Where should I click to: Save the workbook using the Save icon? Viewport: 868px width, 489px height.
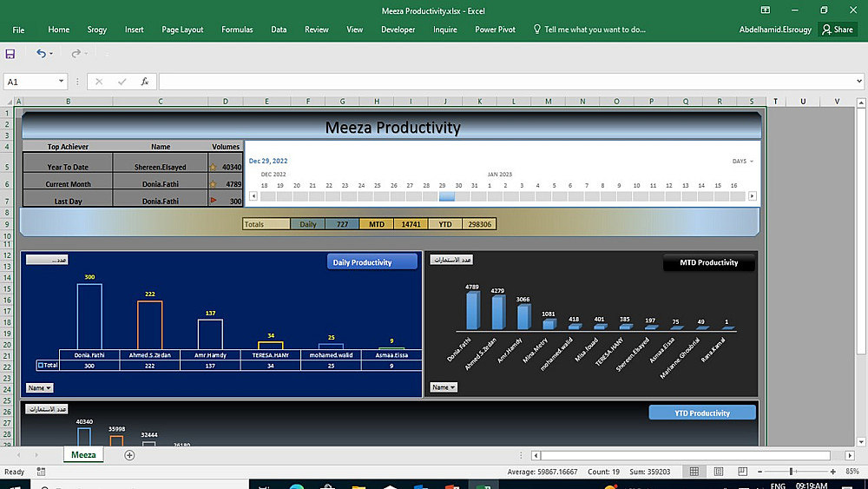point(10,54)
